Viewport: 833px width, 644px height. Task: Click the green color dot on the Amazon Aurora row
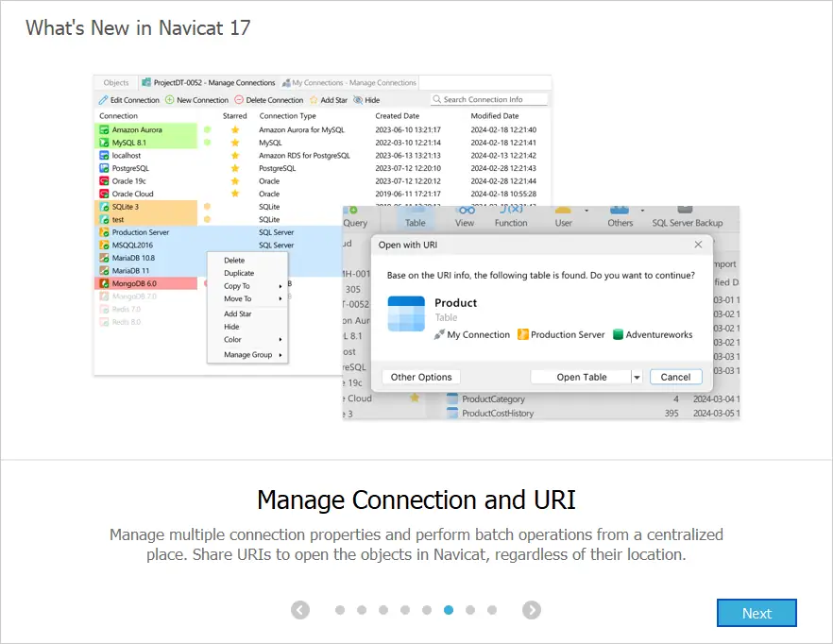click(x=207, y=129)
